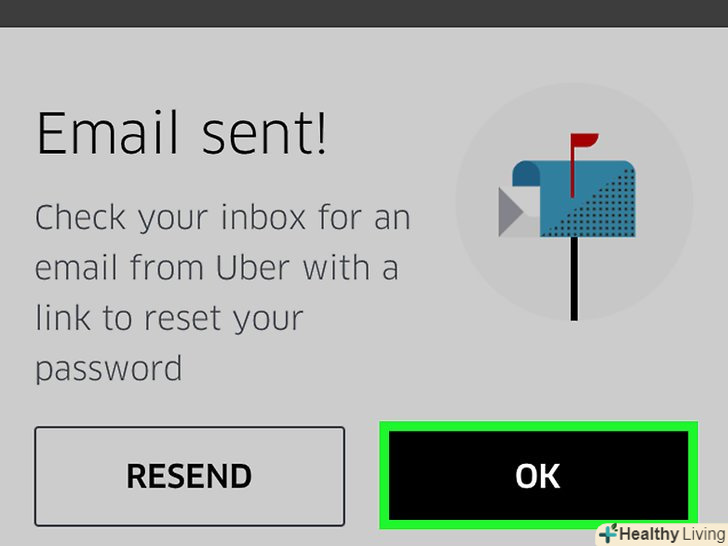728x546 pixels.
Task: Click the "Email sent!" heading
Action: click(182, 133)
